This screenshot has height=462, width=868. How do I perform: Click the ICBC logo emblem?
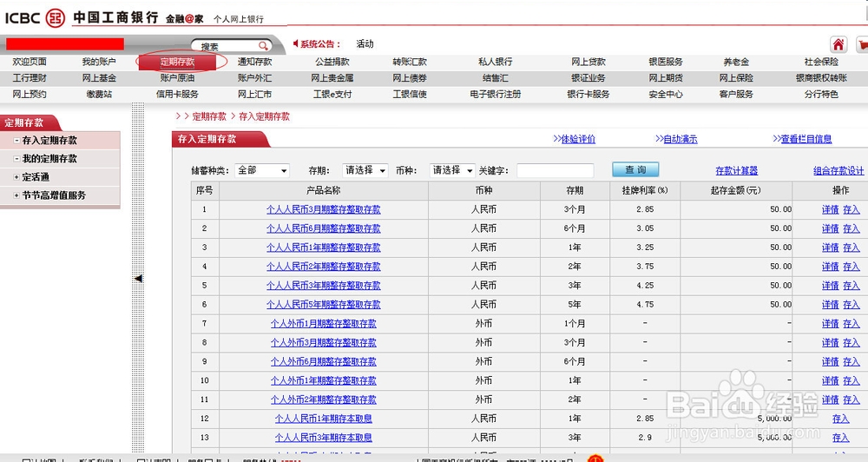click(x=55, y=17)
